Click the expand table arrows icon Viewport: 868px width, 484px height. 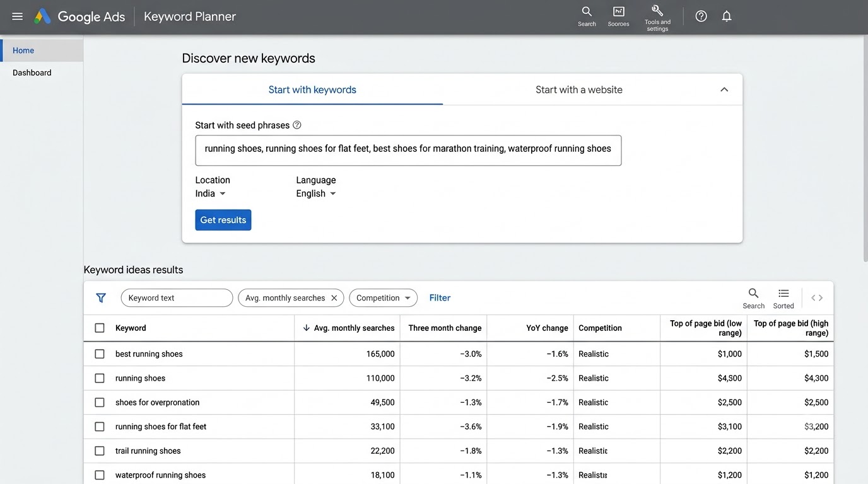point(817,298)
